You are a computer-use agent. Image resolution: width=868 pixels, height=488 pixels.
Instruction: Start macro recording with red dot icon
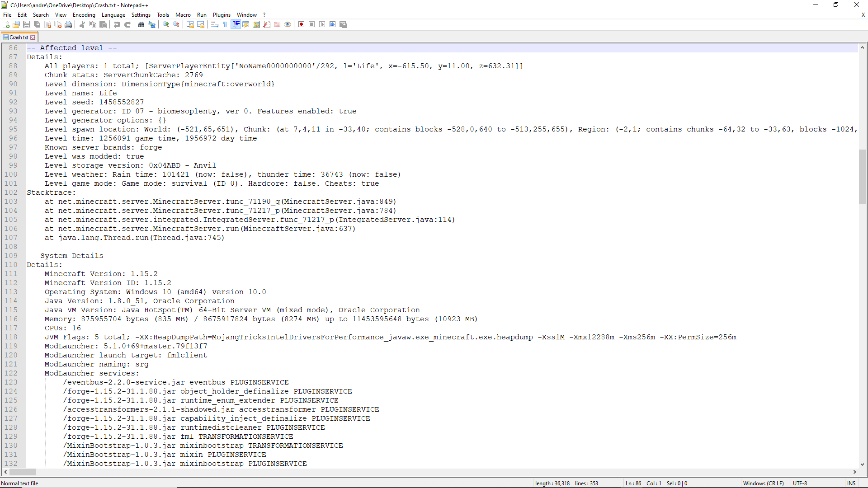pos(301,24)
